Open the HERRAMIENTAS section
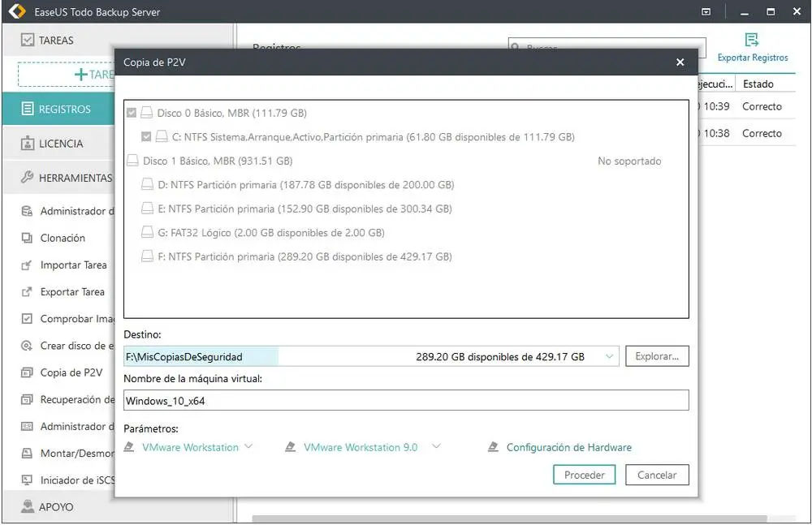This screenshot has width=812, height=525. [58, 178]
